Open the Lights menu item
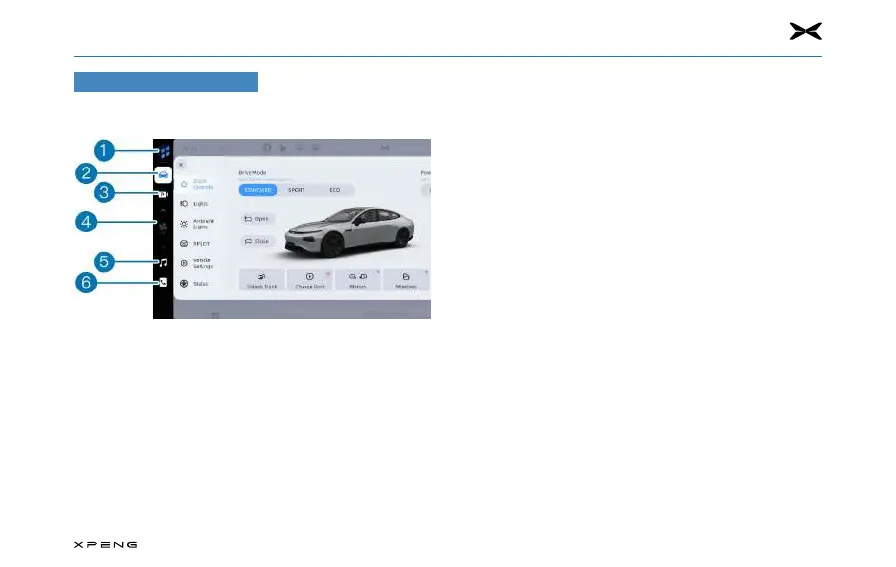This screenshot has height=567, width=896. coord(195,203)
